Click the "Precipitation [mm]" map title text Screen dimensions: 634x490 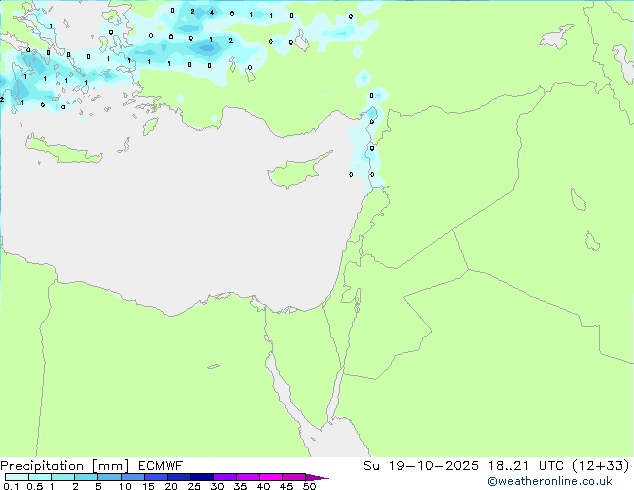point(65,466)
